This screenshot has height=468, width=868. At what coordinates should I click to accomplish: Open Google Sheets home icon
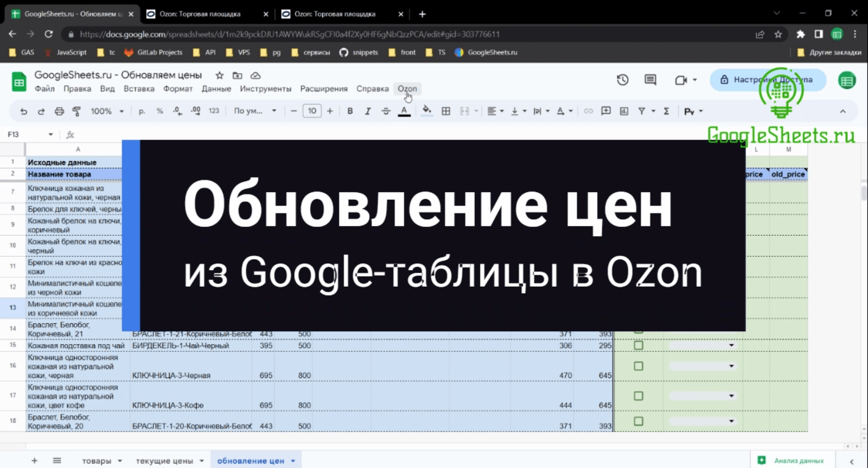point(19,82)
